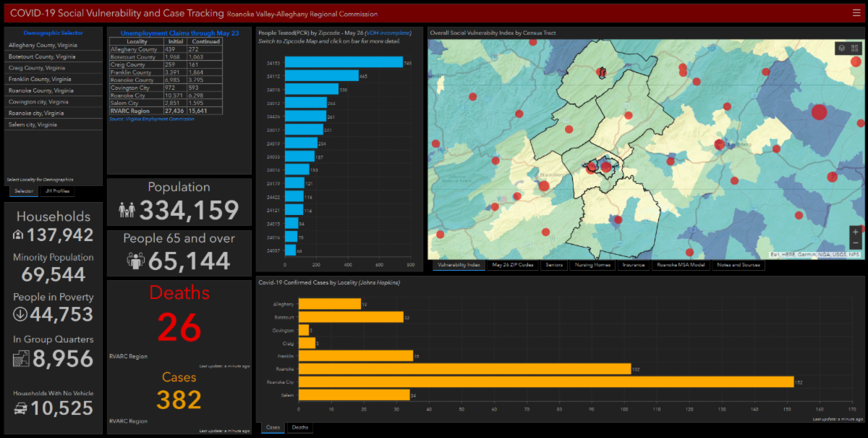The image size is (868, 438).
Task: Switch to the May 26 ZIP Codes tab
Action: pyautogui.click(x=512, y=265)
